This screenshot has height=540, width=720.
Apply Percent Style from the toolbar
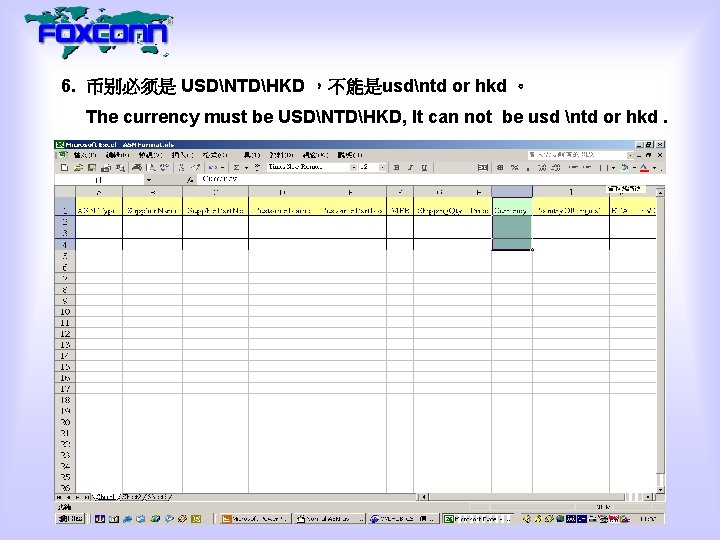pyautogui.click(x=514, y=168)
